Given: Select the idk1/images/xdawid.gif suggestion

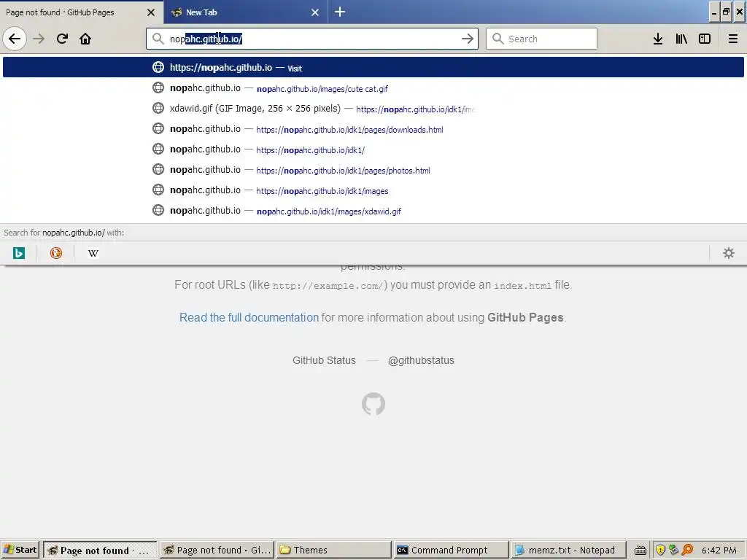Looking at the screenshot, I should [373, 211].
